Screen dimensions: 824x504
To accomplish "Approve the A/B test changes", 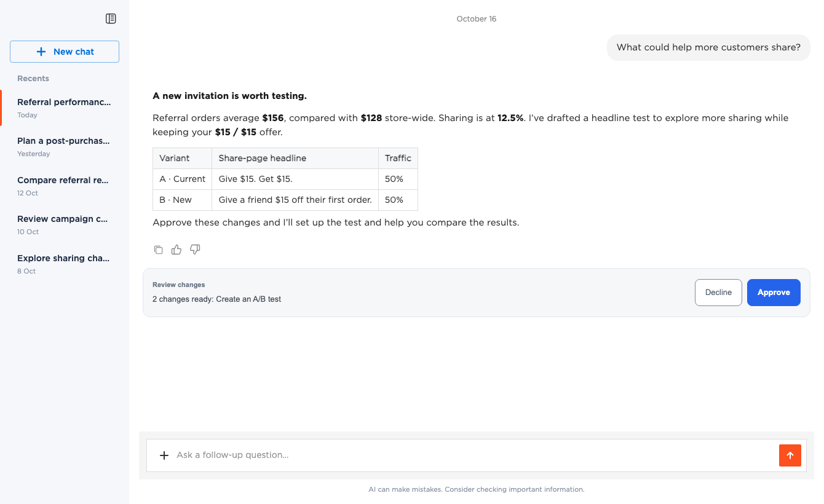I will pyautogui.click(x=774, y=293).
